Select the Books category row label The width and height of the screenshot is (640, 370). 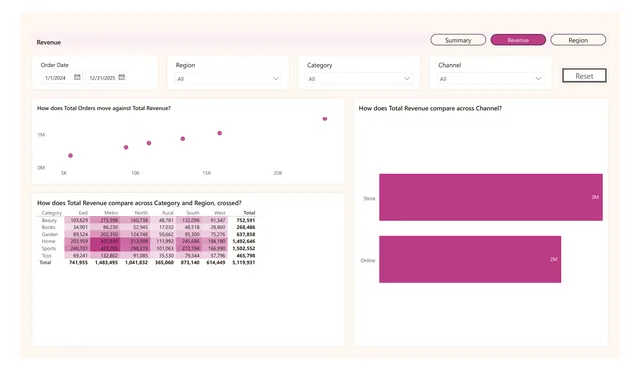pyautogui.click(x=48, y=227)
